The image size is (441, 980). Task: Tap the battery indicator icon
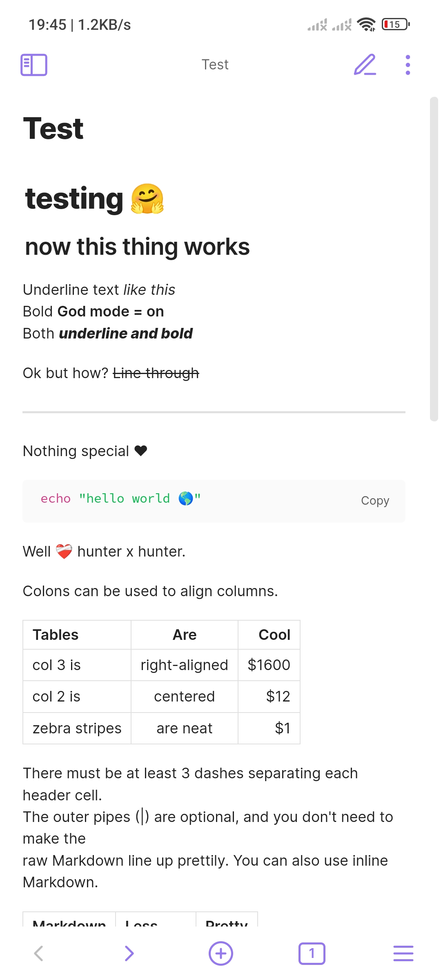395,25
